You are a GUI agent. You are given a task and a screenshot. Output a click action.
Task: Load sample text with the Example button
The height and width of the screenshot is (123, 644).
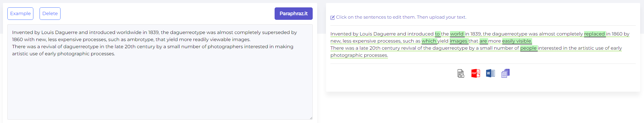coord(20,14)
